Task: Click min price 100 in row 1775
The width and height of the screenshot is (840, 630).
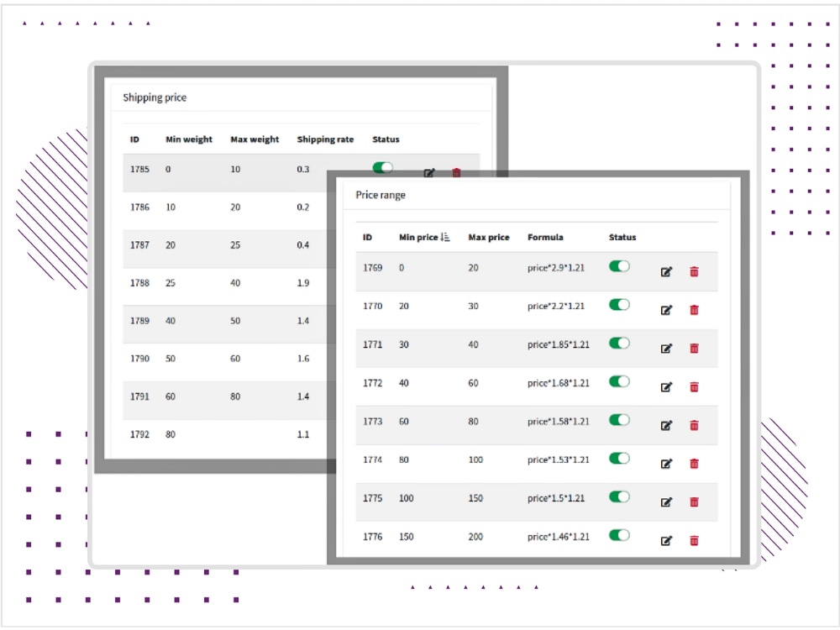Action: click(406, 498)
